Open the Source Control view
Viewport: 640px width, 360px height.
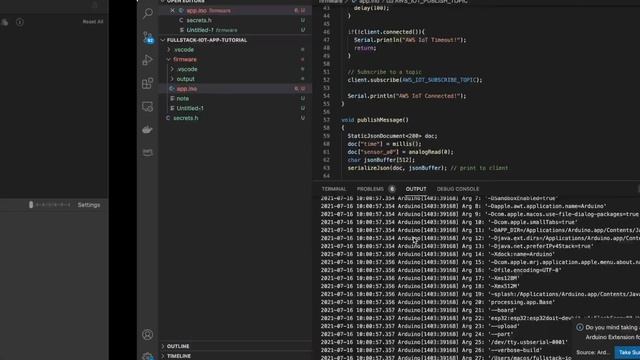148,37
